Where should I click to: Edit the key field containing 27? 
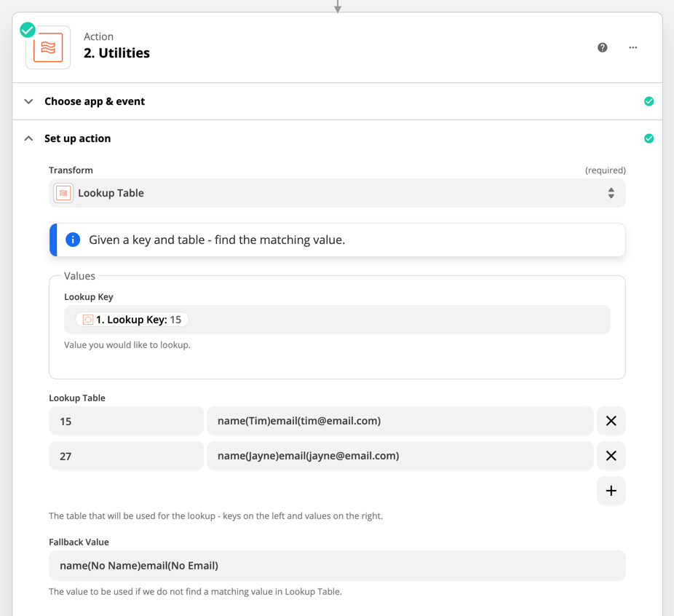point(126,456)
